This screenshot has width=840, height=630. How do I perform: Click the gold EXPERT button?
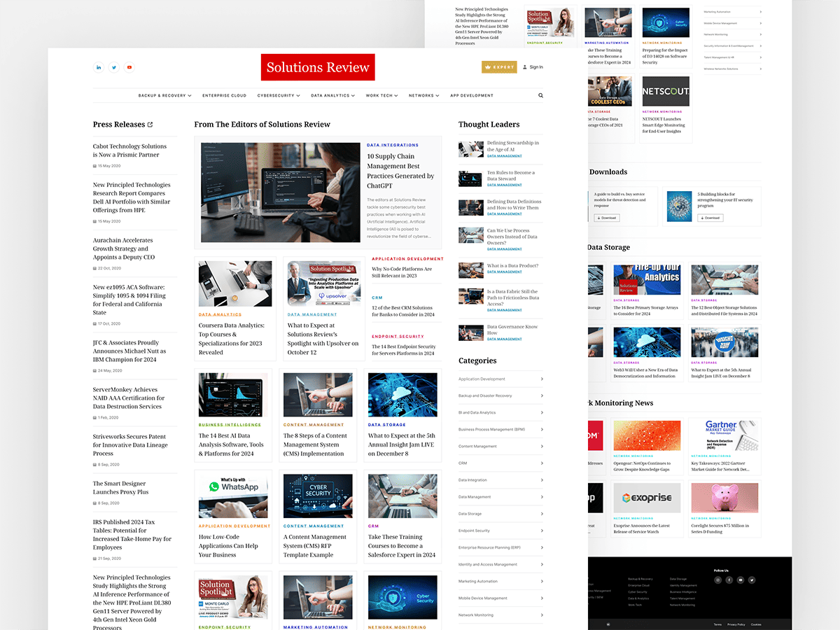click(499, 67)
